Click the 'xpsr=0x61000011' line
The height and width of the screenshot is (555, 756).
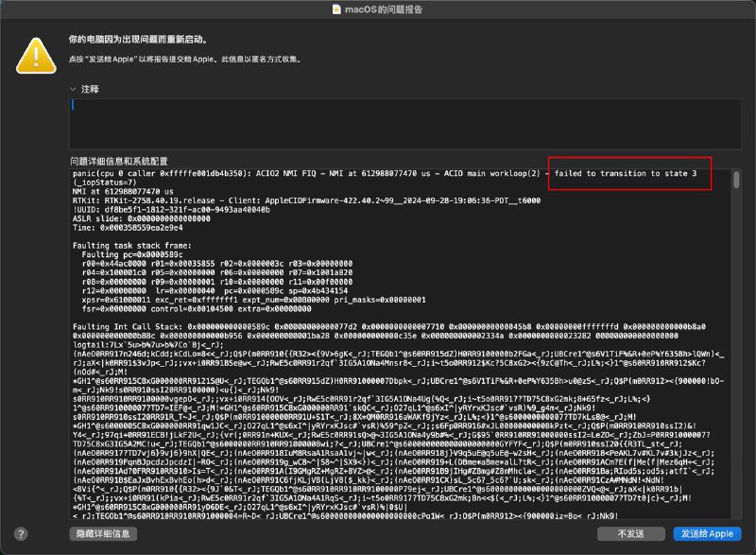tap(253, 300)
